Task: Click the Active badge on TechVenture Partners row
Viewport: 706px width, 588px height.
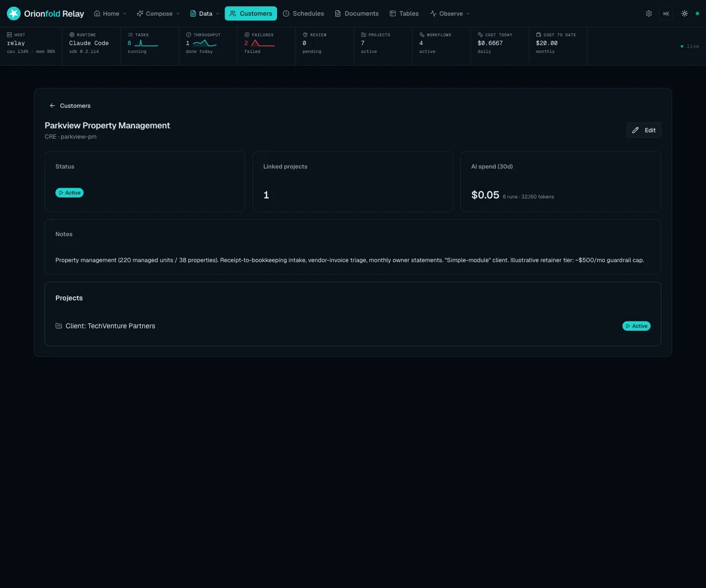Action: point(636,326)
